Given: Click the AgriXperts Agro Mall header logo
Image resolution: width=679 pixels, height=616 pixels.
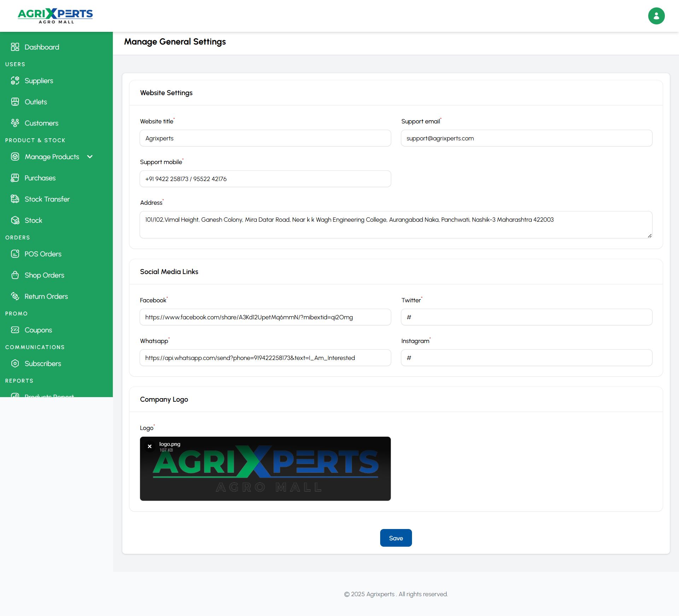Looking at the screenshot, I should (x=56, y=16).
